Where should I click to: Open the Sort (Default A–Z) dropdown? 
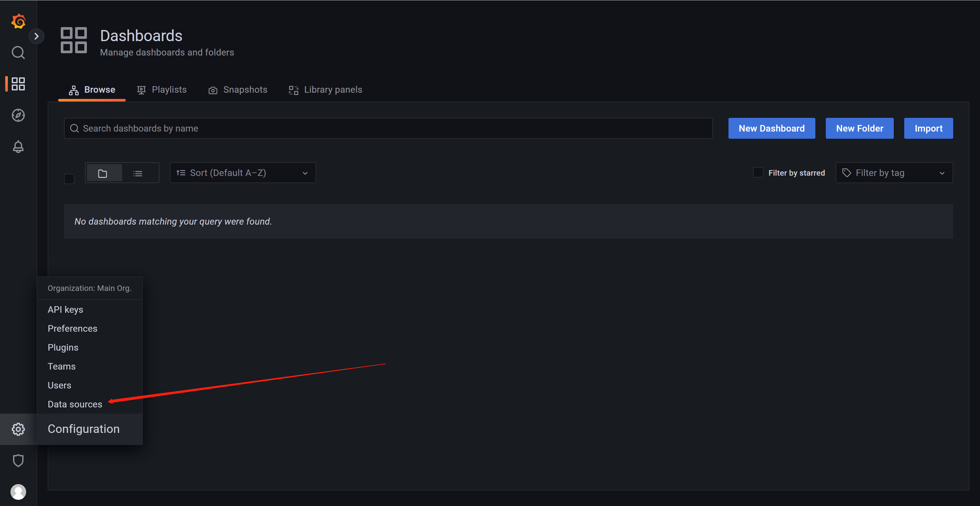243,173
